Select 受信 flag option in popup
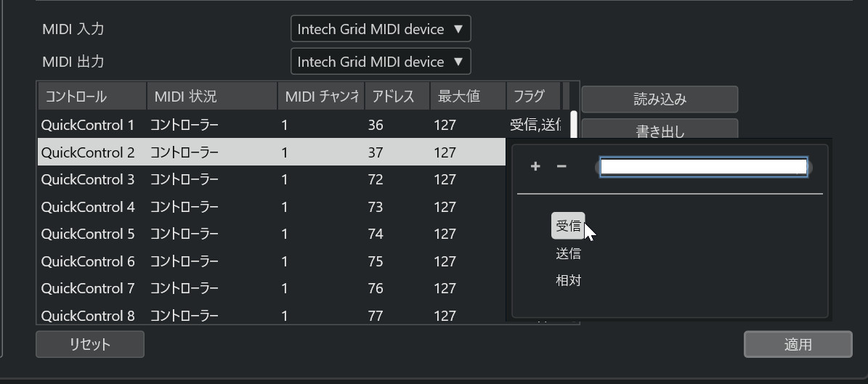 coord(568,226)
